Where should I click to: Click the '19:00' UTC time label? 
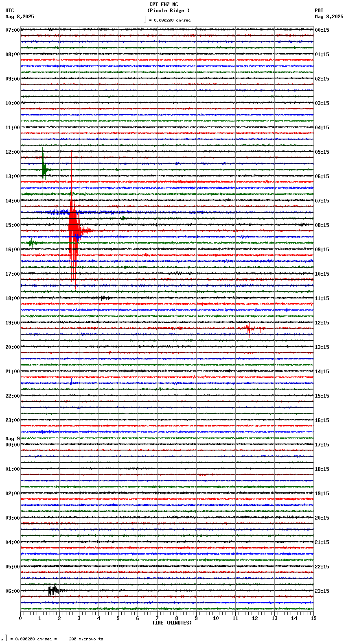13,323
